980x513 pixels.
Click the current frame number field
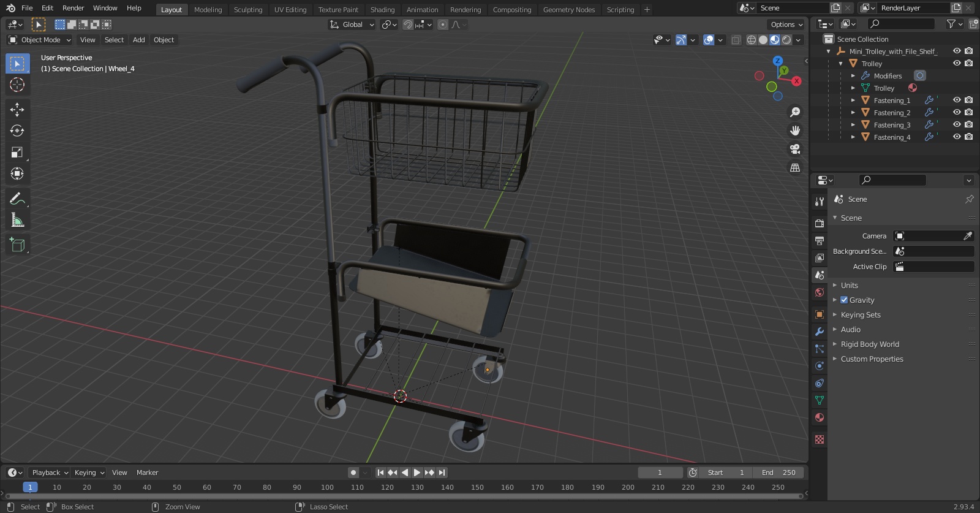point(660,473)
